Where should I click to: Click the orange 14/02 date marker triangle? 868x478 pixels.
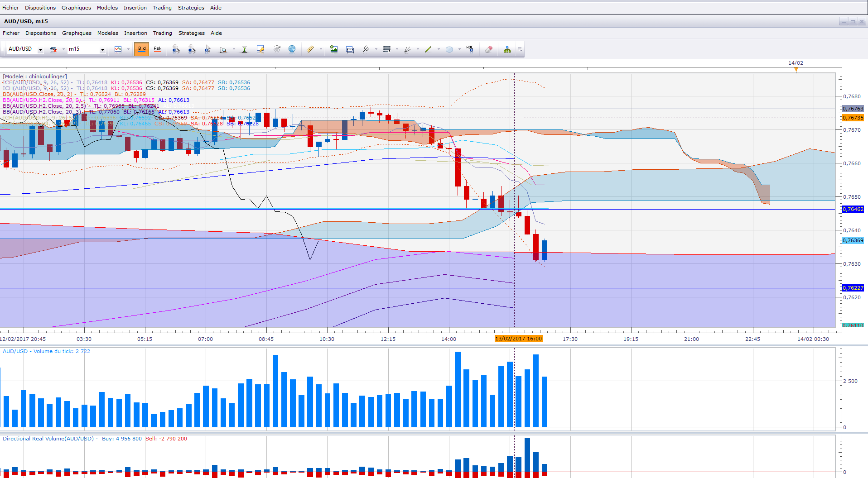click(796, 69)
